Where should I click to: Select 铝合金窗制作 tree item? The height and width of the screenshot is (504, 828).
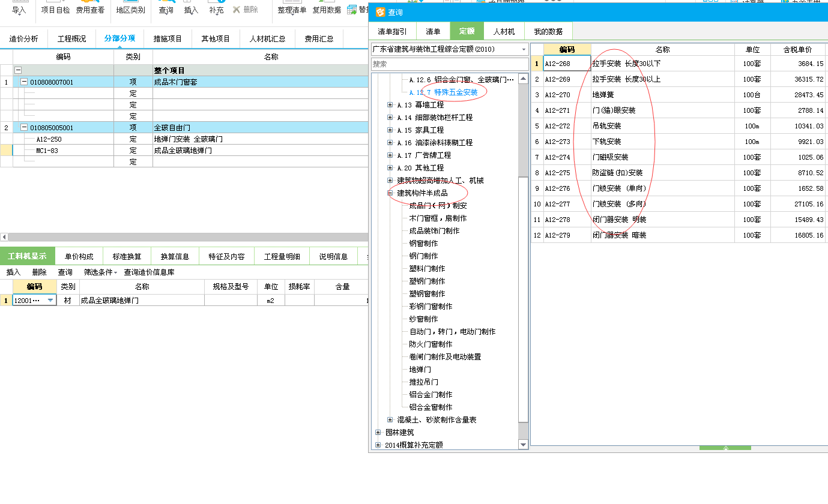[431, 407]
